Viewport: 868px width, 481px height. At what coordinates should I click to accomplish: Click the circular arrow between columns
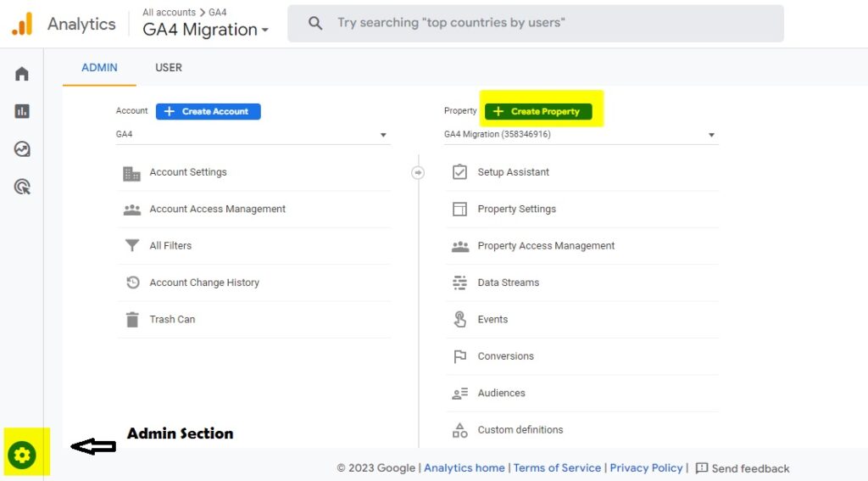(418, 173)
